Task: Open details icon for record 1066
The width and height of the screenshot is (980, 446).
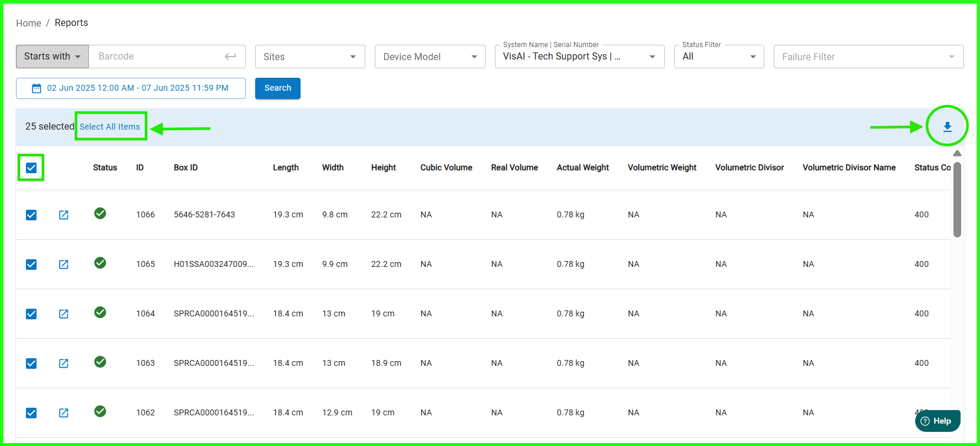Action: pos(64,215)
